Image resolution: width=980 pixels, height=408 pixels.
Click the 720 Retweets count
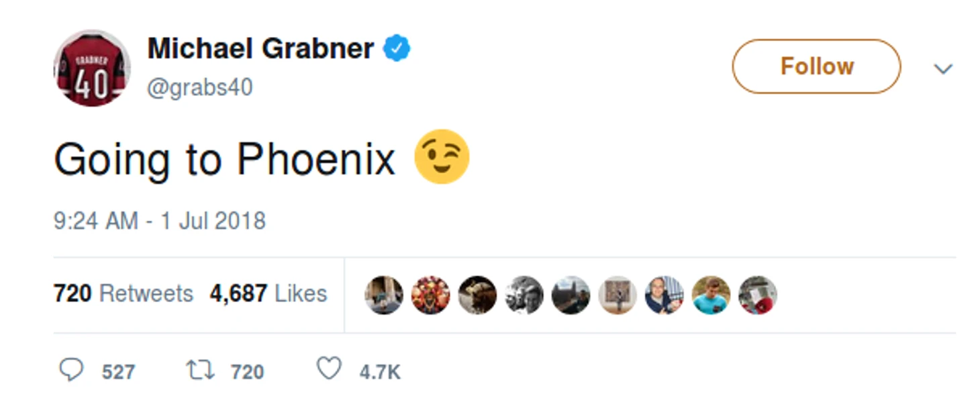tap(123, 293)
